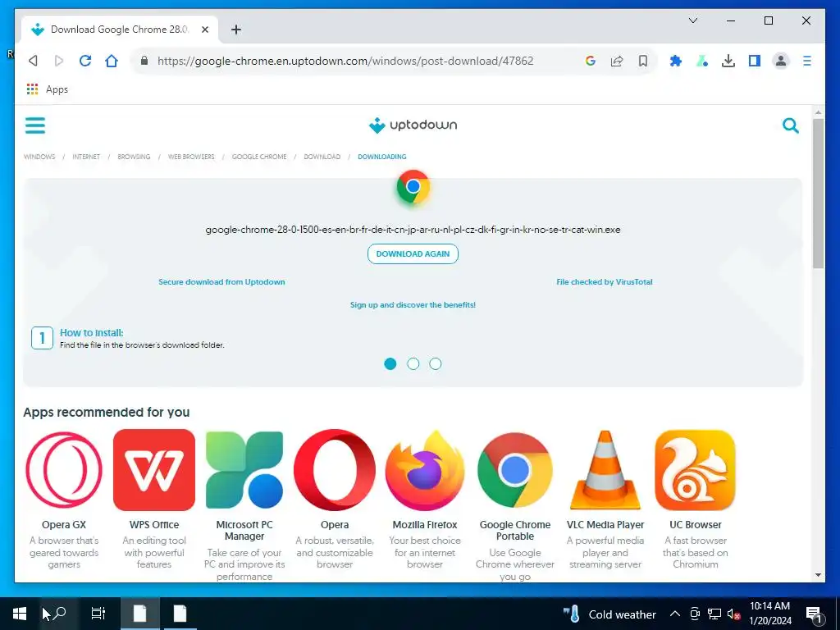The width and height of the screenshot is (840, 630).
Task: Open Task View on the taskbar
Action: (98, 614)
